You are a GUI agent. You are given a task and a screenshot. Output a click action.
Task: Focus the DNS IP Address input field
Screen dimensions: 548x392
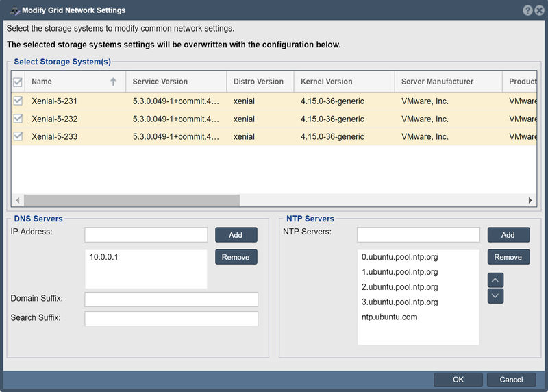(x=146, y=234)
